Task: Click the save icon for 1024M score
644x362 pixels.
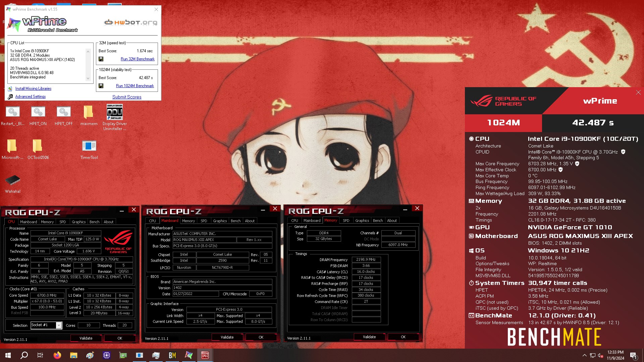Action: tap(101, 86)
